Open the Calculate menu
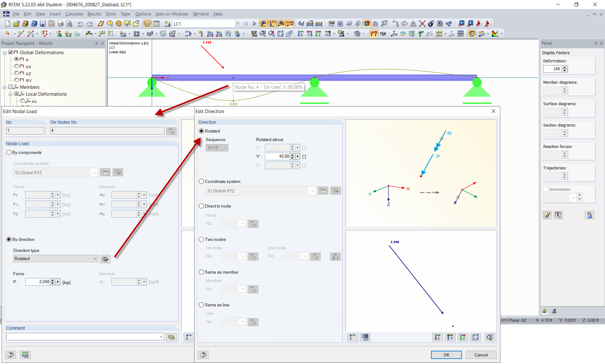 [74, 14]
